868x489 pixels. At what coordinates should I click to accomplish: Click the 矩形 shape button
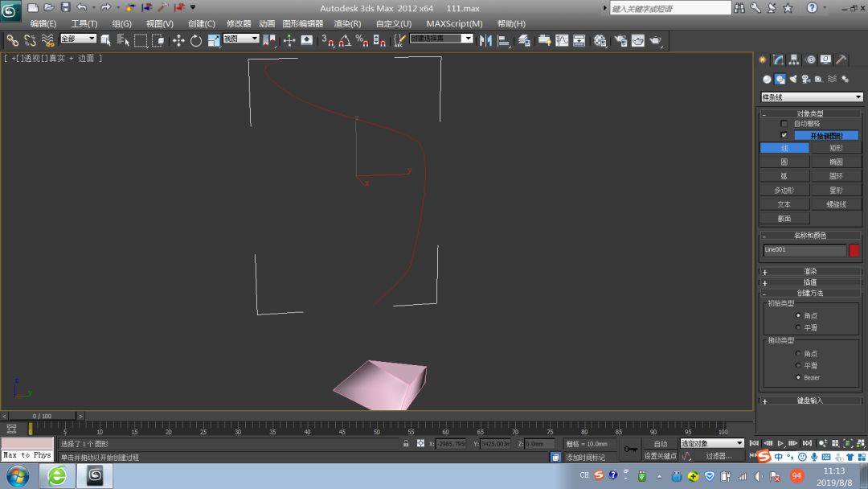[836, 148]
